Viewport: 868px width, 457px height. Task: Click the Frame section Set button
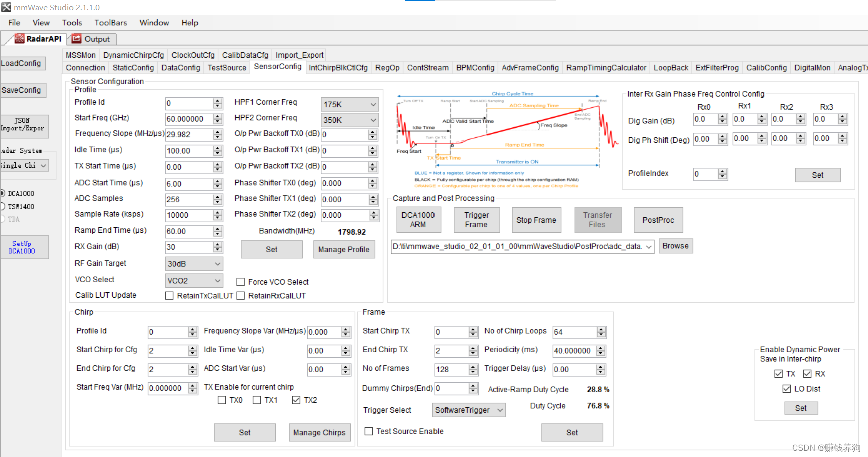click(572, 432)
